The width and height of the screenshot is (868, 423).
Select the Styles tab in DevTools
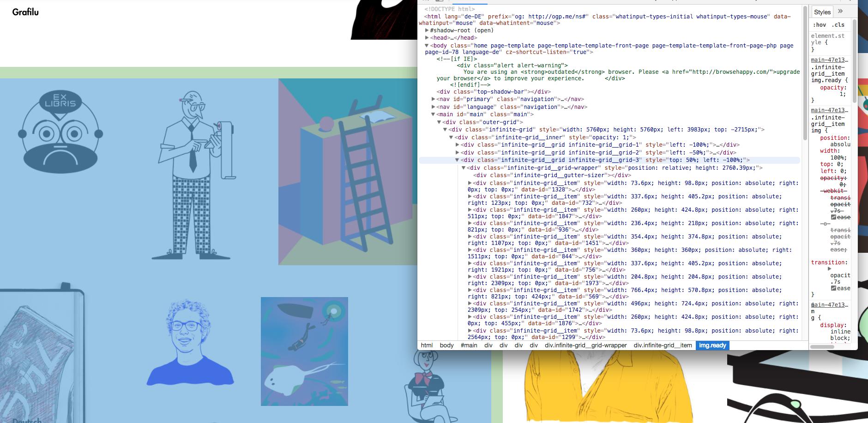[822, 12]
